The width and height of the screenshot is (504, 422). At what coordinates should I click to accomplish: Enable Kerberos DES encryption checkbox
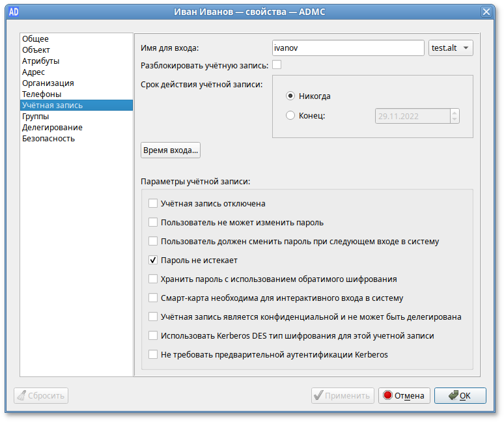[153, 336]
